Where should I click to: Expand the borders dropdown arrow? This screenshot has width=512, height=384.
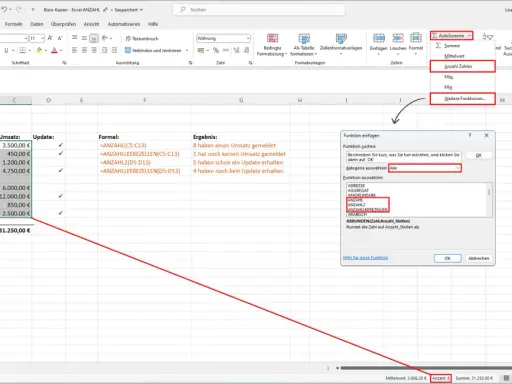[30, 51]
